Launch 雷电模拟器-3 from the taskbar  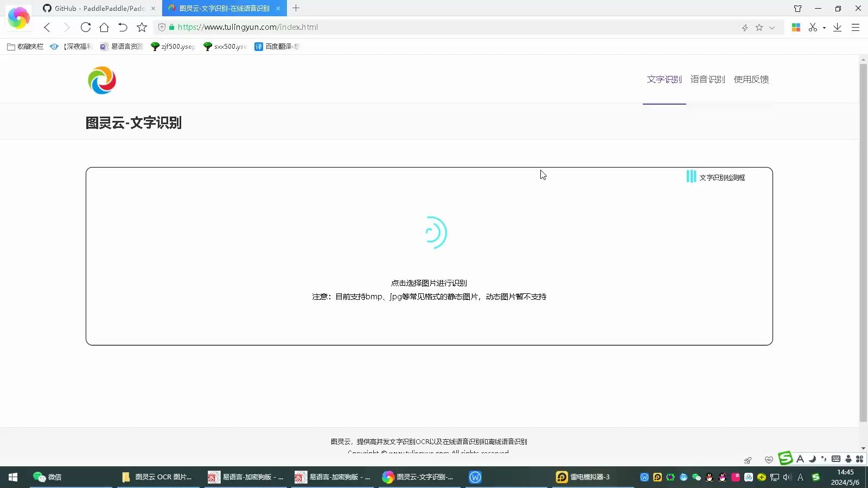click(584, 477)
